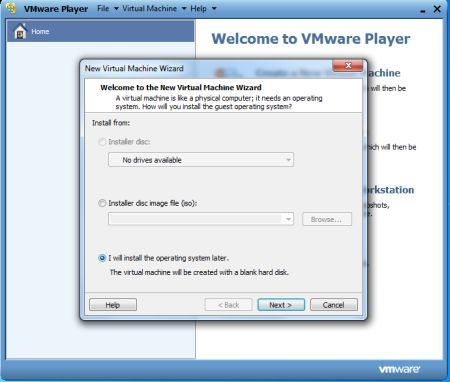Viewport: 450px width, 382px height.
Task: Minimize the VMware Player window
Action: [423, 10]
